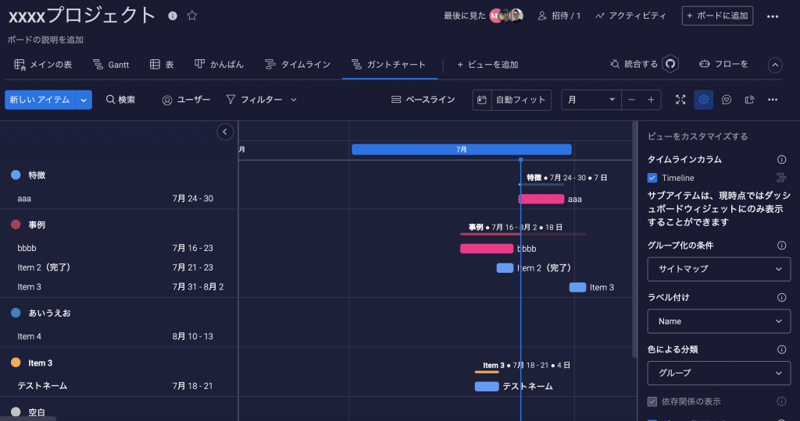Toggle the 依存関係の表示 checkbox
Screen dimensions: 800x421
pos(653,401)
